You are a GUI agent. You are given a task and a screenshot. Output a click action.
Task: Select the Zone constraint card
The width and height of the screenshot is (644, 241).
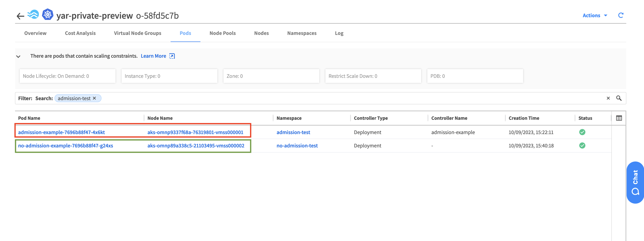(x=271, y=76)
